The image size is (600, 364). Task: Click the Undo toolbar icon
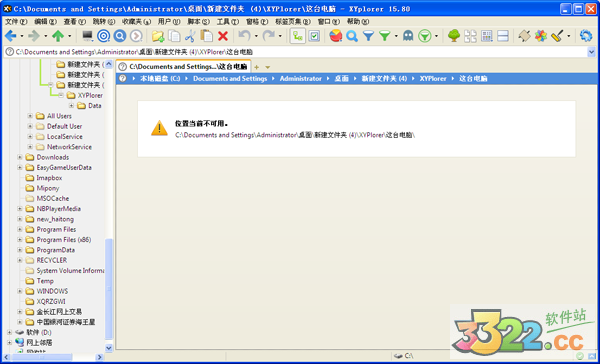tap(244, 36)
